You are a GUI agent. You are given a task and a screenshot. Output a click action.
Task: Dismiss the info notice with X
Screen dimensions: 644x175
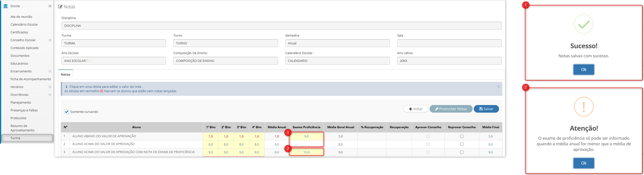click(x=499, y=87)
